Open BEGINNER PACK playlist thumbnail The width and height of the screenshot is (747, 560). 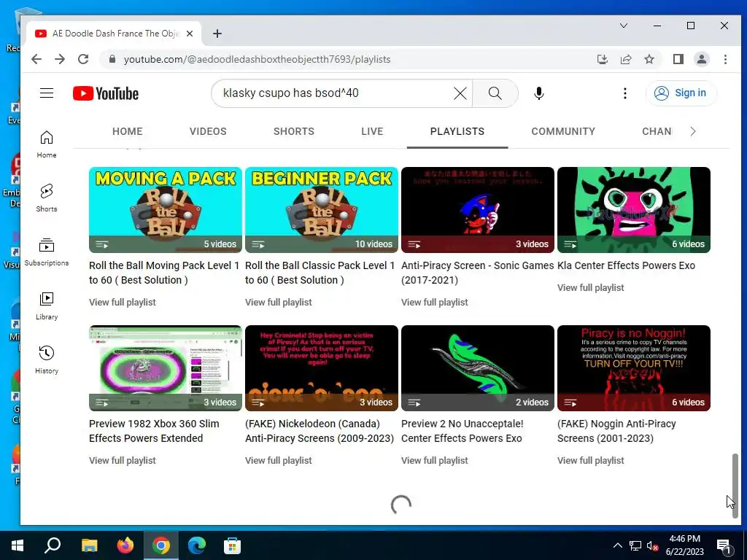click(x=322, y=210)
